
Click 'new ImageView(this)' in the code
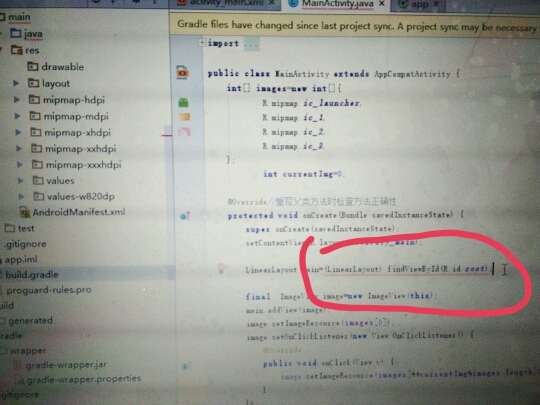click(x=392, y=296)
